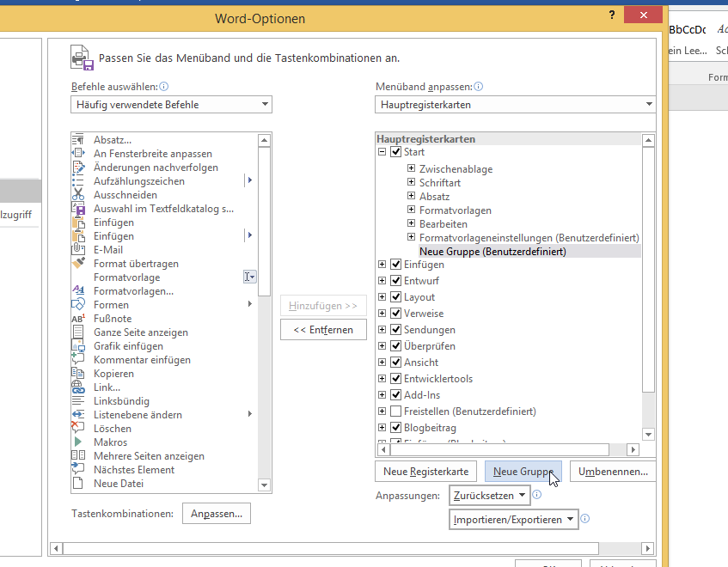Uncheck the Entwurf tab checkbox
The height and width of the screenshot is (567, 728).
tap(395, 281)
